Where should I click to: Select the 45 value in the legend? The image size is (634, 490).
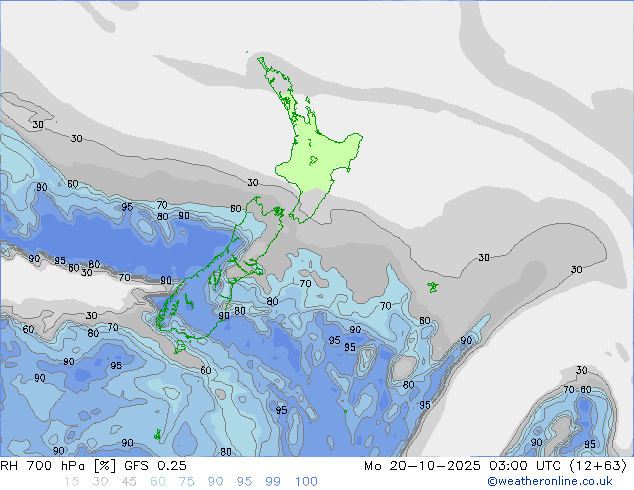coord(129,482)
